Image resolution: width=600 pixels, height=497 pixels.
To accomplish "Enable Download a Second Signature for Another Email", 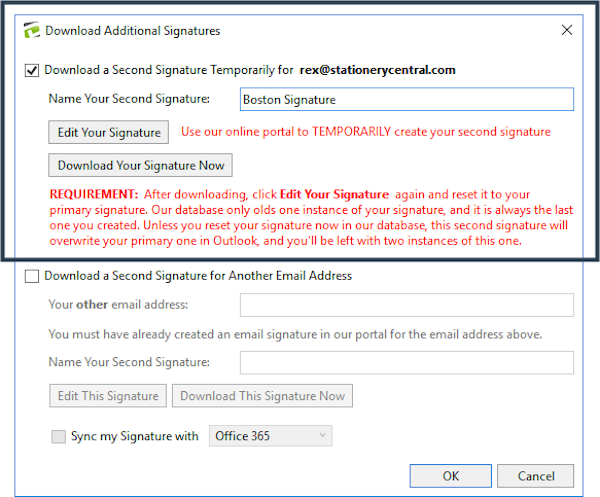I will [32, 276].
